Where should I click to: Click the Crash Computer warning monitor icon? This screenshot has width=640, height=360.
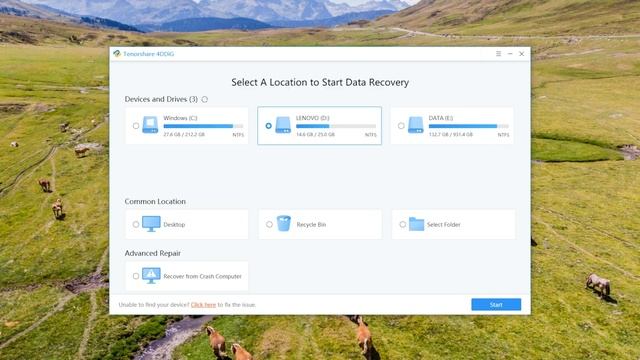151,276
